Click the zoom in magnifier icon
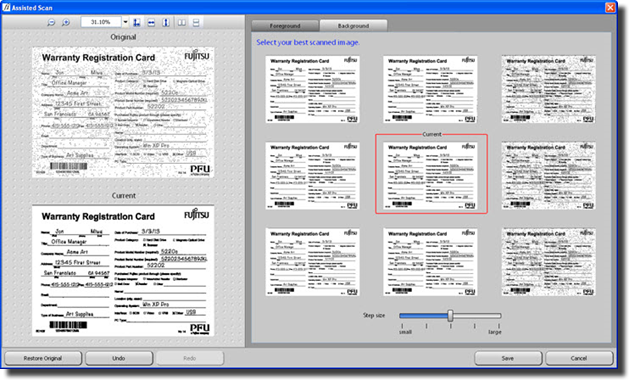 point(66,22)
